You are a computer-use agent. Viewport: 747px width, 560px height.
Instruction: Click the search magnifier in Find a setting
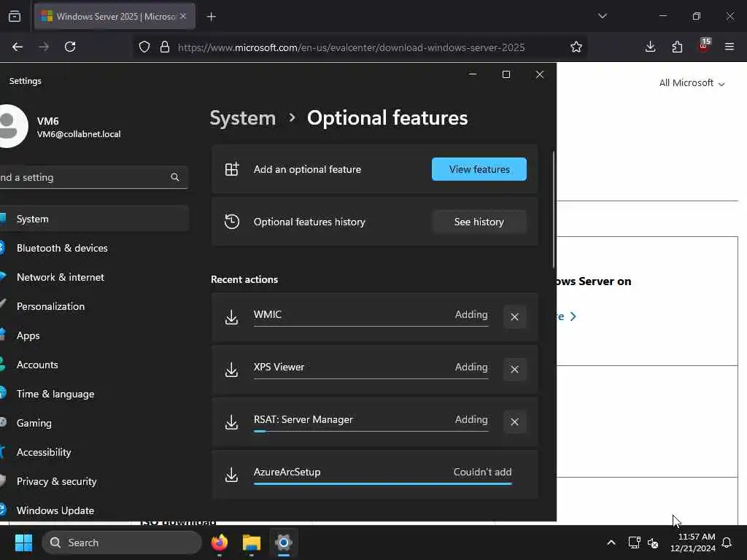click(x=175, y=177)
